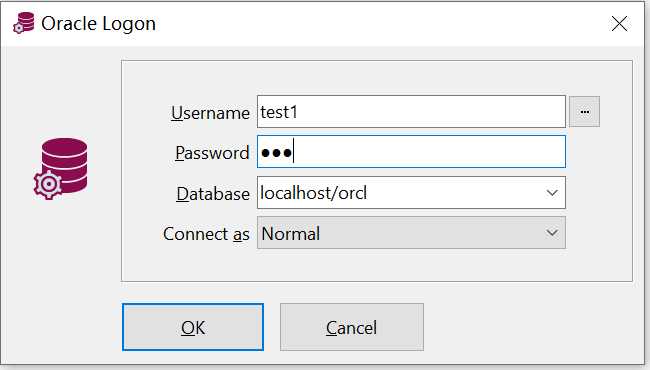The image size is (650, 370).
Task: Click blank title bar area left of close button
Action: point(373,24)
